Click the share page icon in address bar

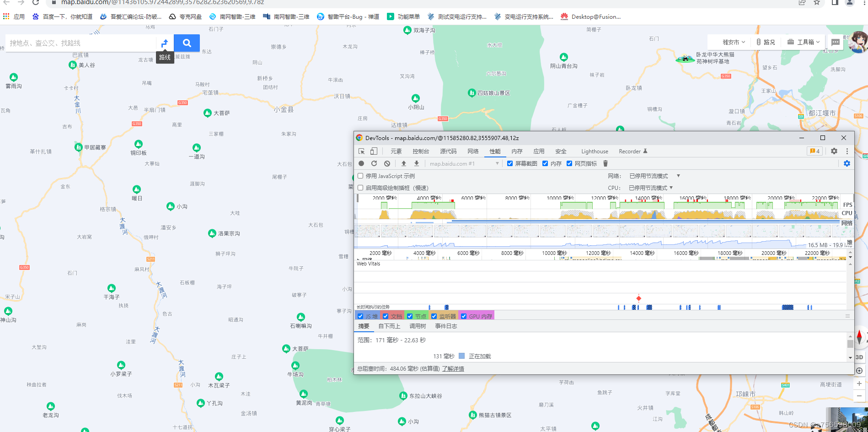[x=802, y=2]
